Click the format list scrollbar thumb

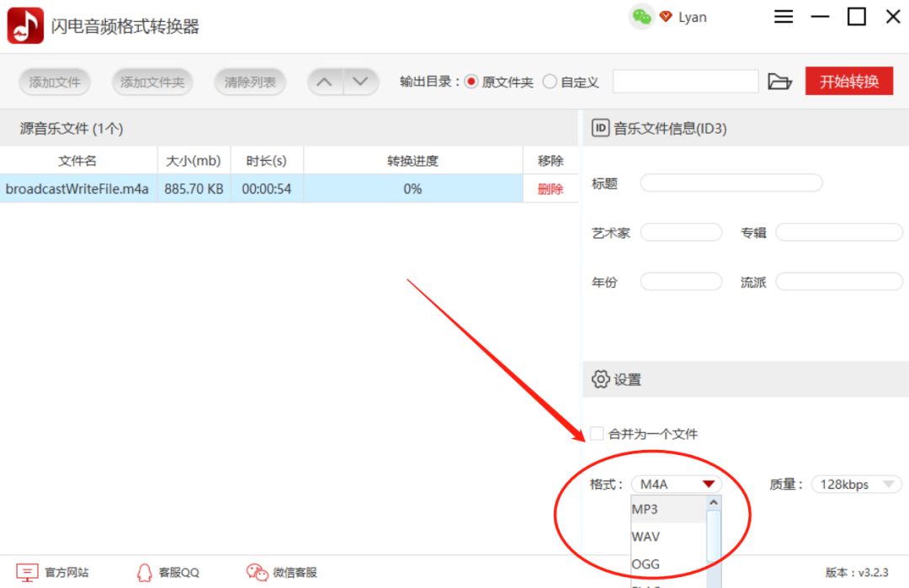[714, 536]
